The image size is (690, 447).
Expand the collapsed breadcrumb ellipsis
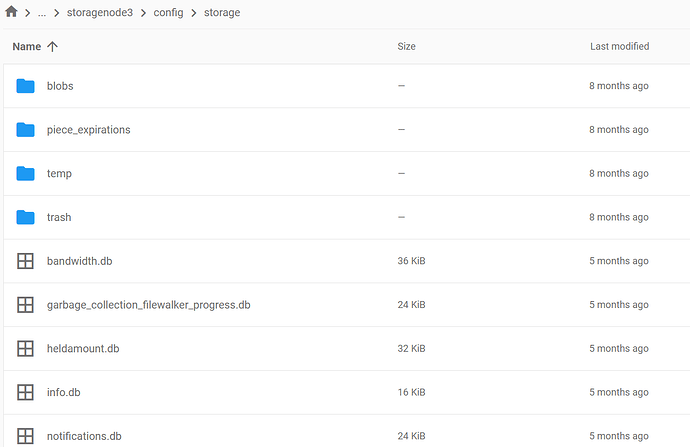click(42, 13)
